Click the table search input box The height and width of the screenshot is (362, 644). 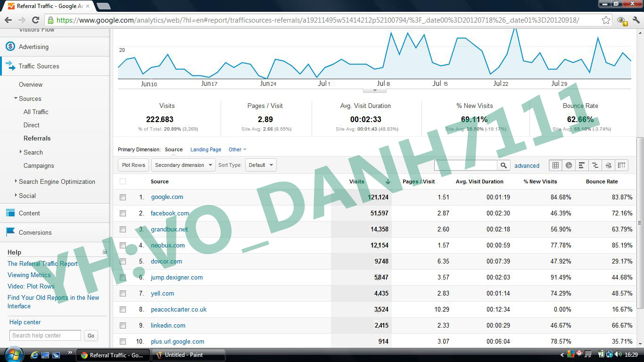pos(466,165)
